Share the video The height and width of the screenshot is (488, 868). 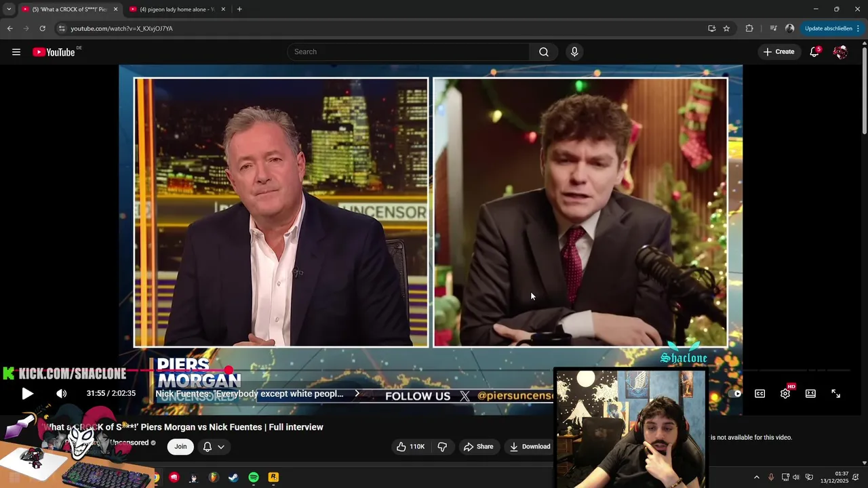click(x=478, y=447)
